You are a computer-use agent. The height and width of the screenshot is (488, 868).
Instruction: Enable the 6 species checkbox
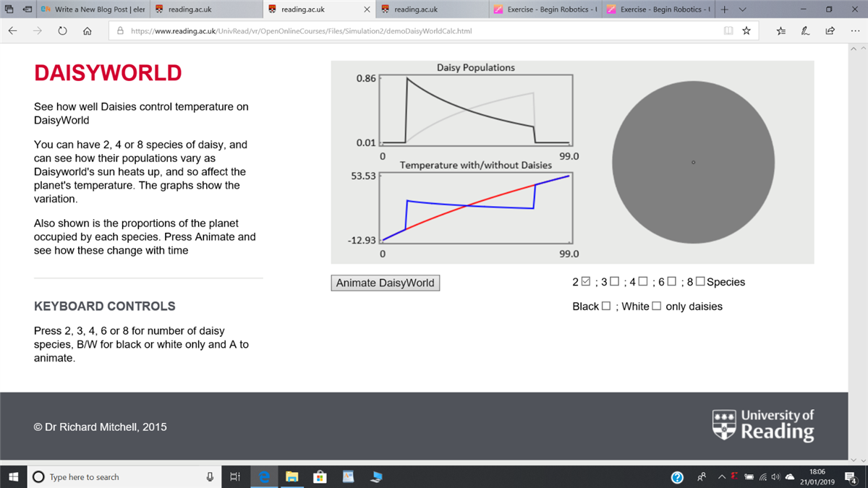click(671, 282)
